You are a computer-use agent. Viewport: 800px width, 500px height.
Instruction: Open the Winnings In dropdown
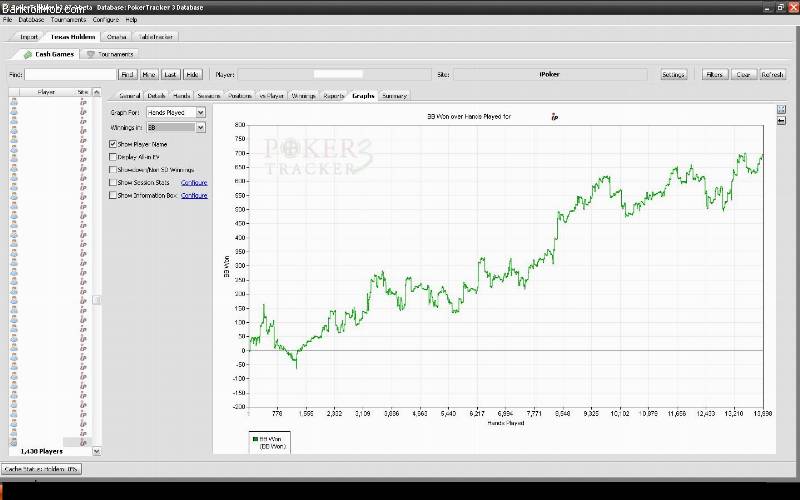click(201, 128)
